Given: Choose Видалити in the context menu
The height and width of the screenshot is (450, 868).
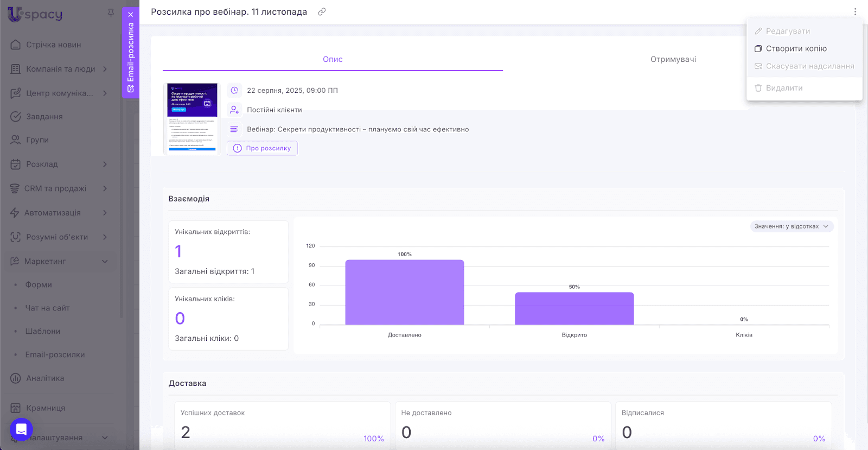Looking at the screenshot, I should click(784, 88).
